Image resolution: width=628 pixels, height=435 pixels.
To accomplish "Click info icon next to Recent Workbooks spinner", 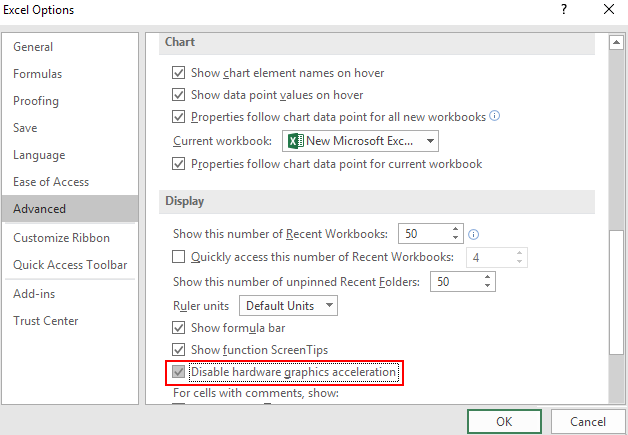I will [474, 235].
